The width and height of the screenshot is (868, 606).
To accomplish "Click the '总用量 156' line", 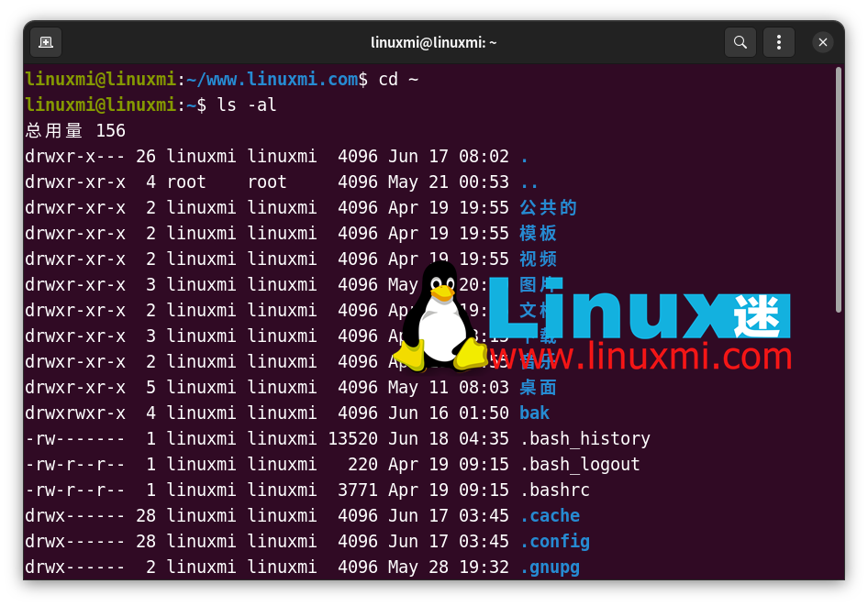I will pos(75,130).
